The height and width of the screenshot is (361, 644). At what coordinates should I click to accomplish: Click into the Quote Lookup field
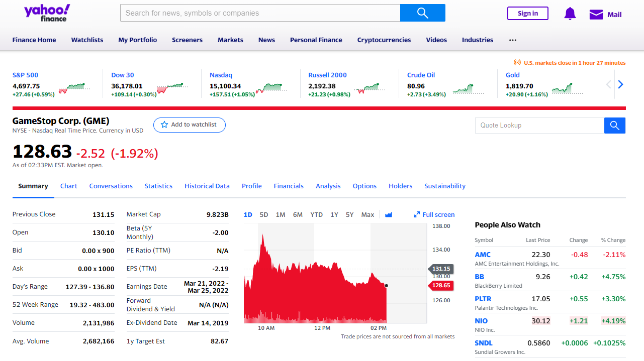539,126
